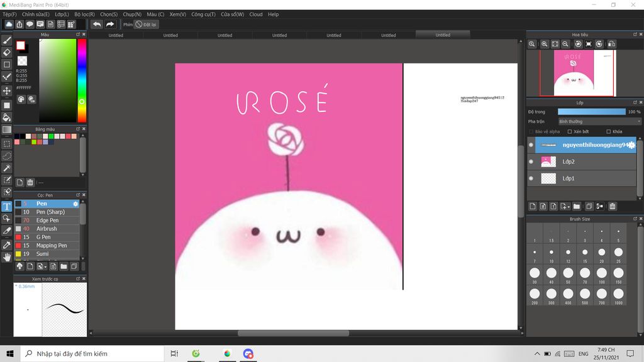The width and height of the screenshot is (644, 362).
Task: Expand the add-layer dropdown arrow
Action: click(569, 206)
